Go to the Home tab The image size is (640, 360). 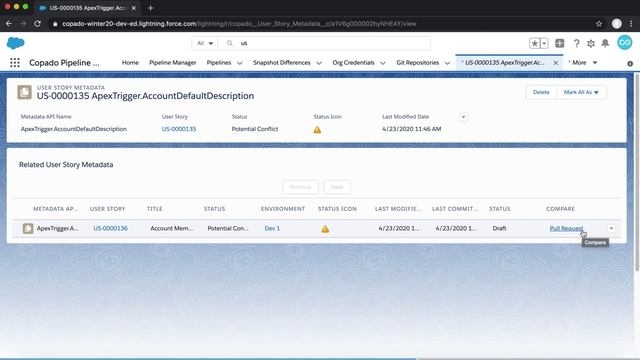[x=130, y=62]
